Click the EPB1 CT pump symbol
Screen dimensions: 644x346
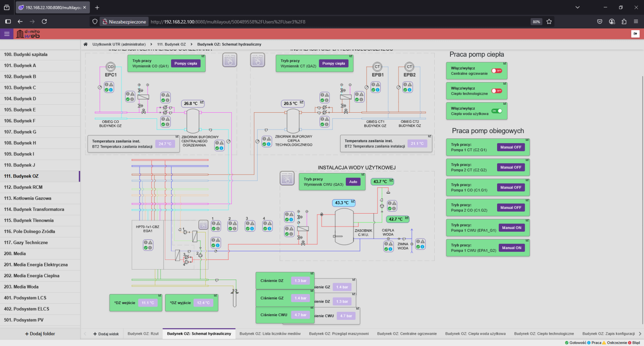(377, 67)
